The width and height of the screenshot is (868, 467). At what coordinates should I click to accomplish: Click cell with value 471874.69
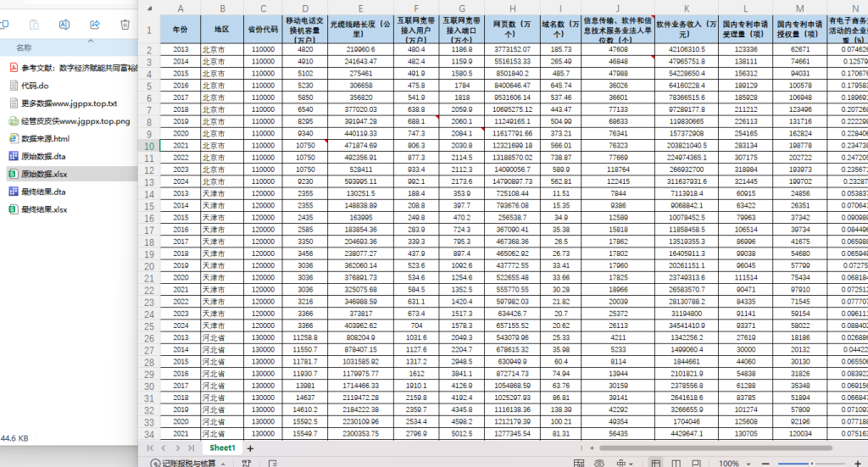tap(361, 146)
